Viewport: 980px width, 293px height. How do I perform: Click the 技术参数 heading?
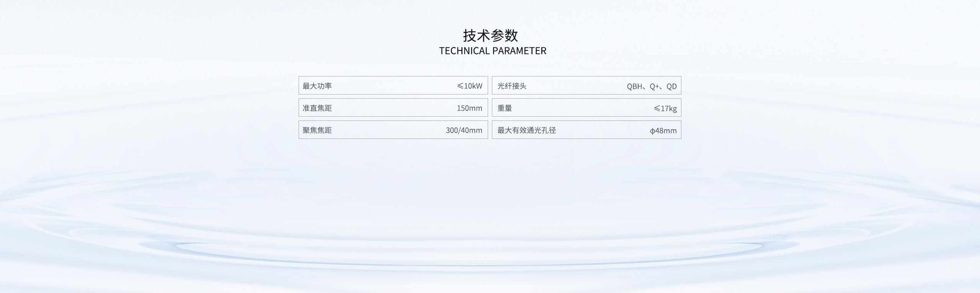coord(490,36)
